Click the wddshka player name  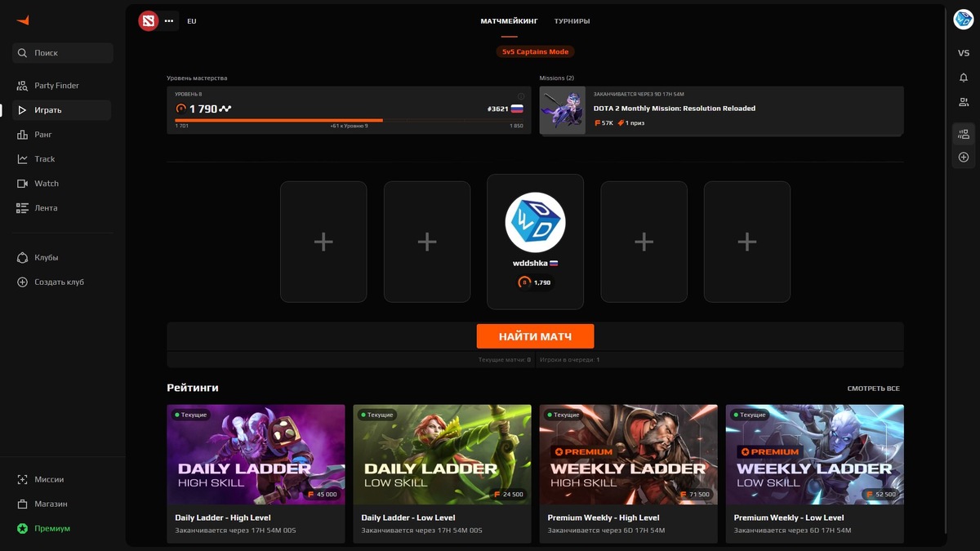pyautogui.click(x=530, y=264)
